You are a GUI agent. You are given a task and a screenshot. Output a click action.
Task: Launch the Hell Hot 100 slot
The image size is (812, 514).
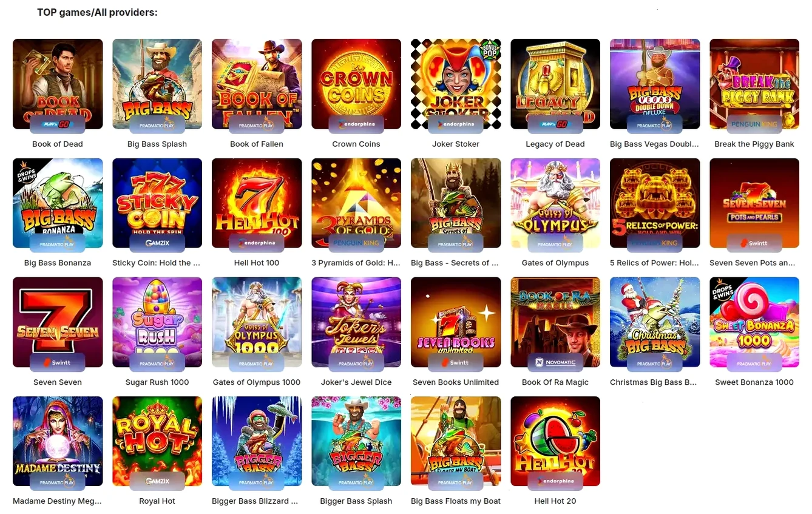pyautogui.click(x=257, y=203)
